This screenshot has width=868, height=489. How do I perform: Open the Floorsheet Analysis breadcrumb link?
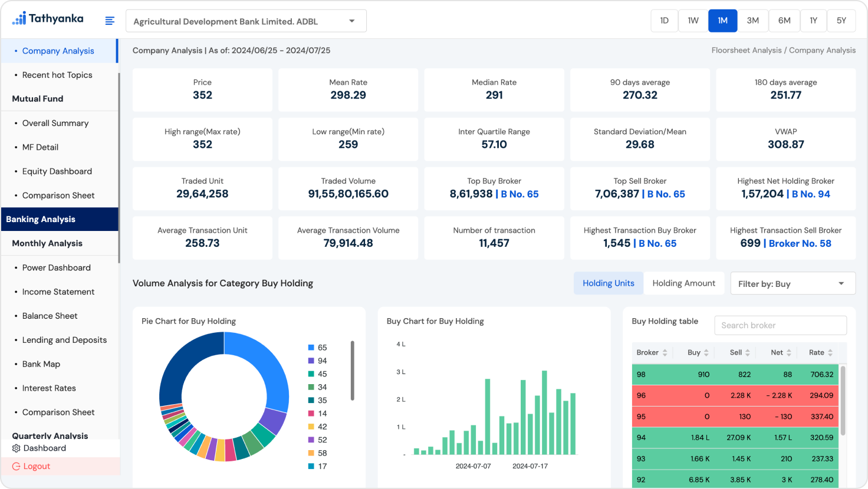click(746, 50)
